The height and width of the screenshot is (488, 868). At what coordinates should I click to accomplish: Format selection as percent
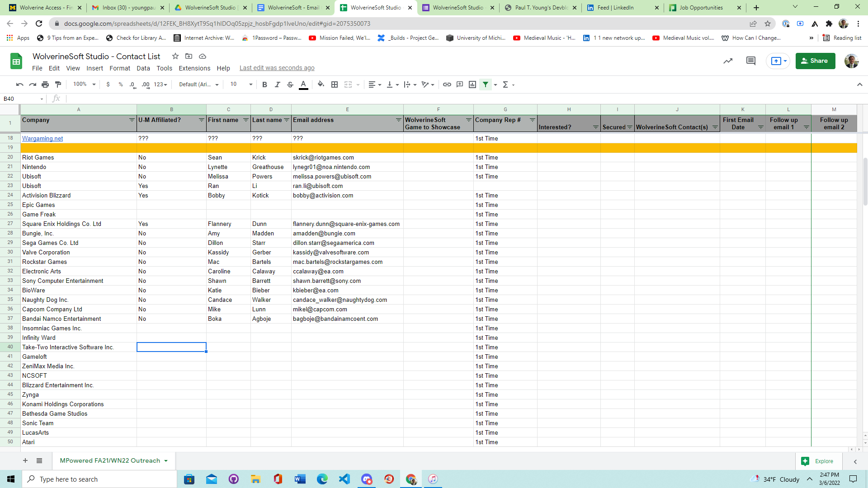[x=121, y=84]
